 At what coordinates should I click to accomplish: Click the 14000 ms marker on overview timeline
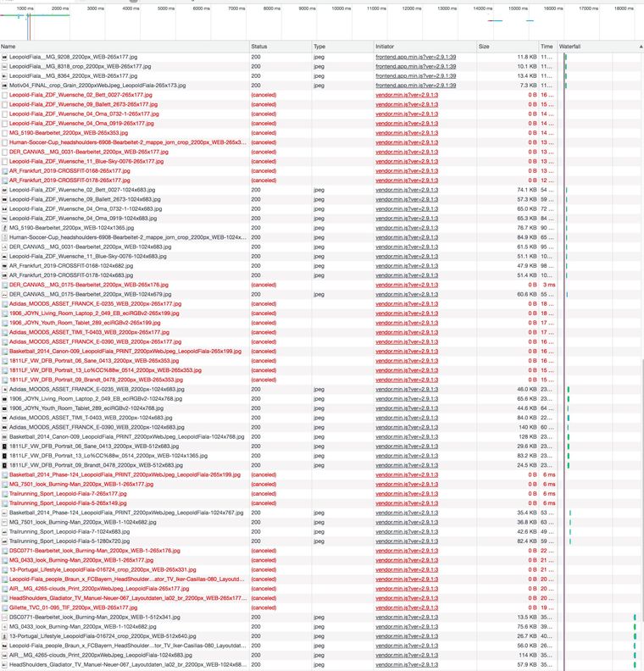(482, 8)
